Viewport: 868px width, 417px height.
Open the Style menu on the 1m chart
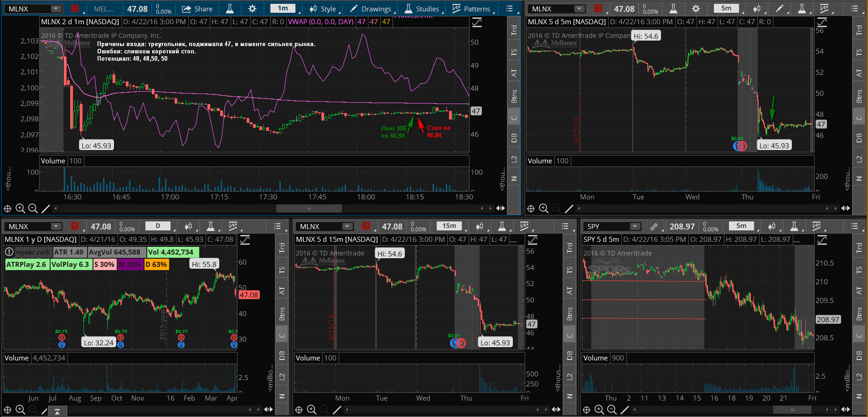click(323, 9)
